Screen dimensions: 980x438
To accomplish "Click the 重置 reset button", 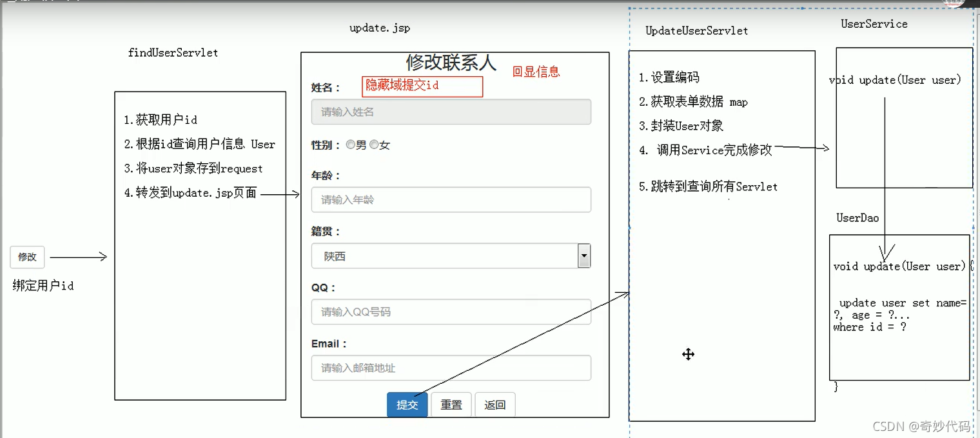I will click(451, 404).
